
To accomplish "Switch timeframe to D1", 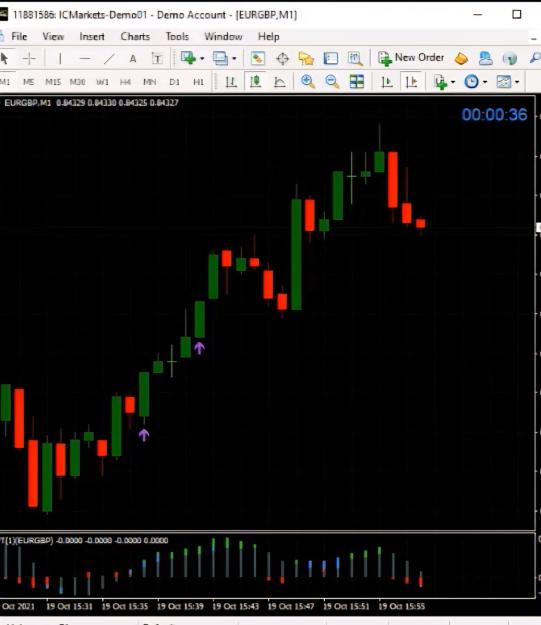I will (x=174, y=82).
